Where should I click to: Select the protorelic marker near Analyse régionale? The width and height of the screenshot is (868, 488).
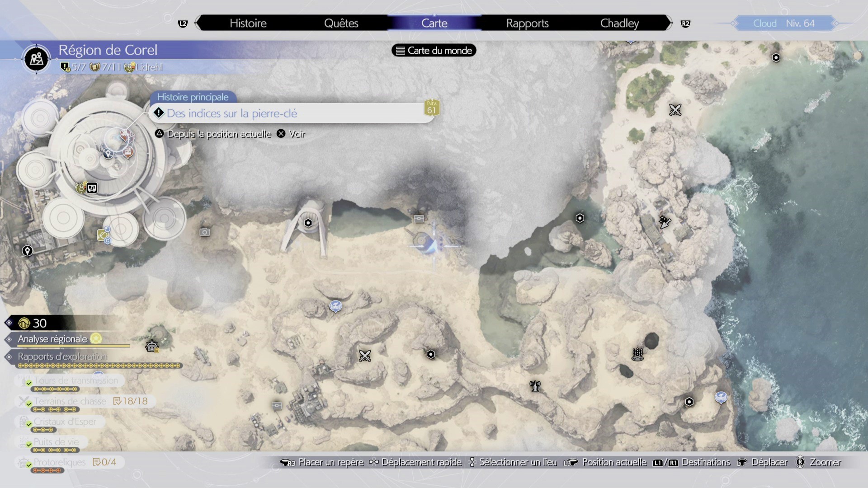click(x=152, y=346)
